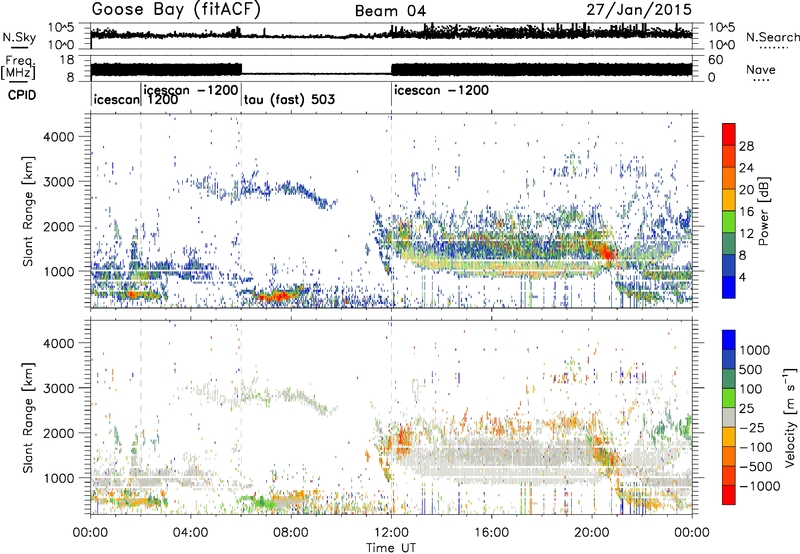
Task: Click the 'Slant Range [km]' label of velocity panel
Action: [x=28, y=417]
